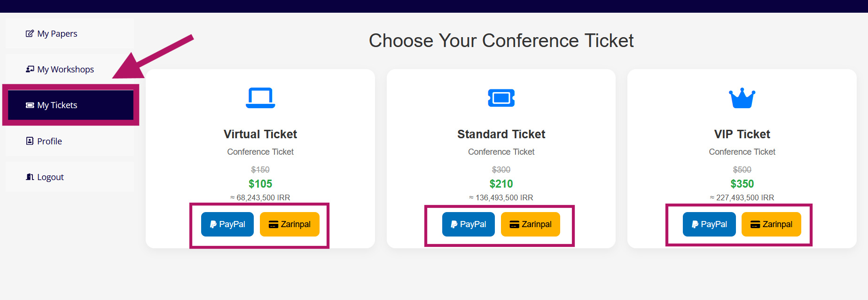Pay for Virtual Ticket with PayPal

pyautogui.click(x=227, y=224)
